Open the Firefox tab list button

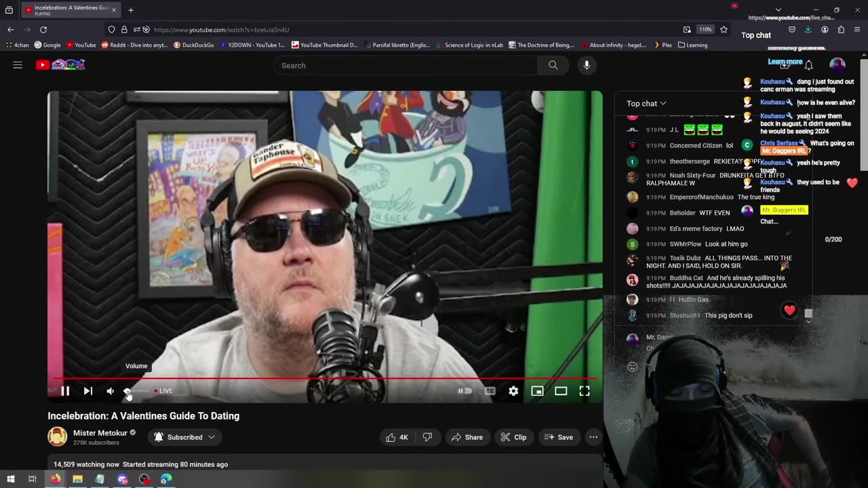tap(9, 10)
